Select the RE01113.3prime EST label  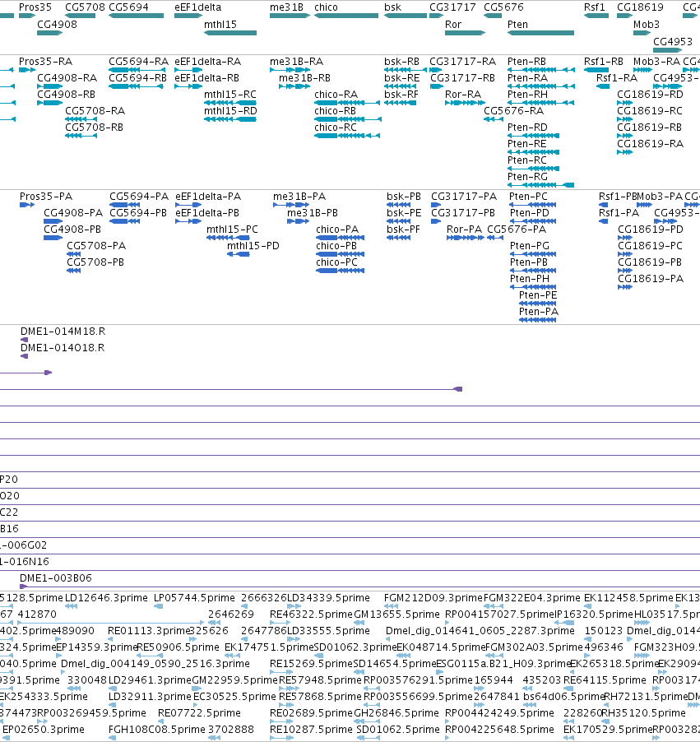(149, 631)
